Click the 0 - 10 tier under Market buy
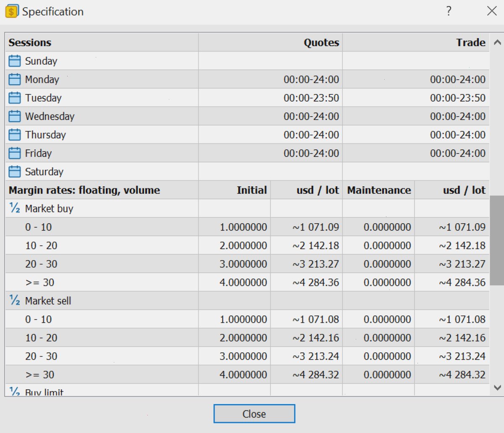The height and width of the screenshot is (433, 504). coord(38,227)
